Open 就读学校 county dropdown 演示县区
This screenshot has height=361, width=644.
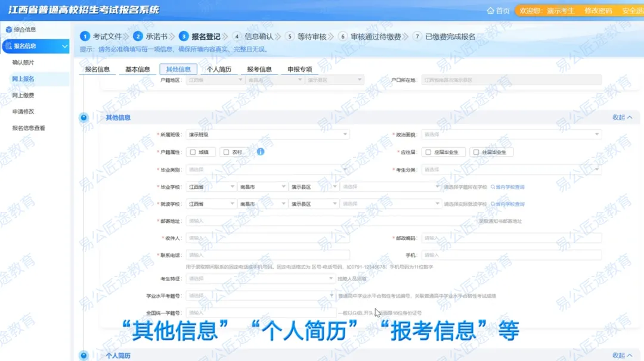click(x=314, y=204)
